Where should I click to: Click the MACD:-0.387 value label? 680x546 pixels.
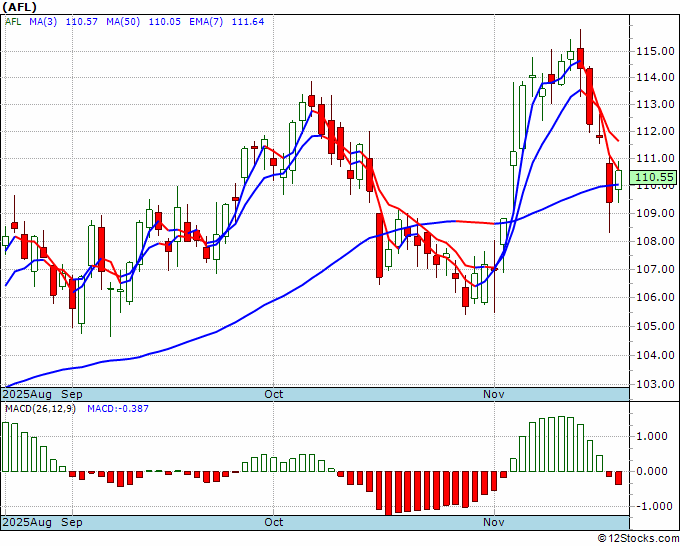point(118,409)
